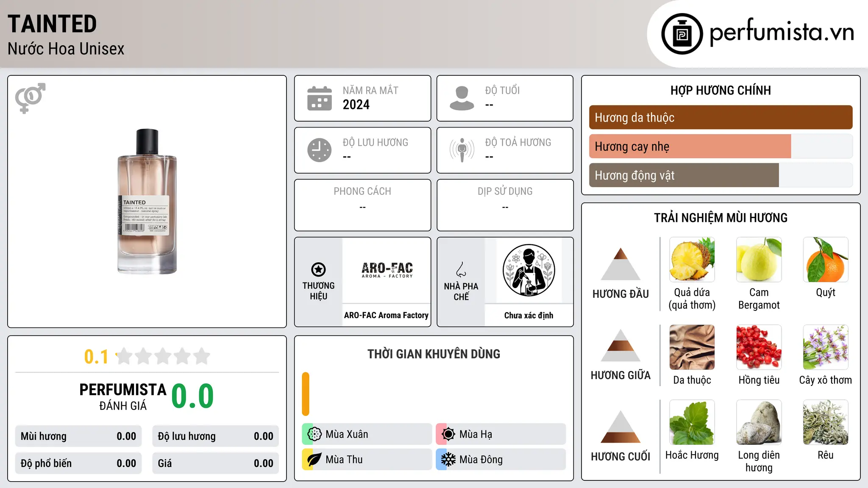Click the Hương cuối pyramid icon
Viewport: 868px width, 488px height.
coord(620,427)
